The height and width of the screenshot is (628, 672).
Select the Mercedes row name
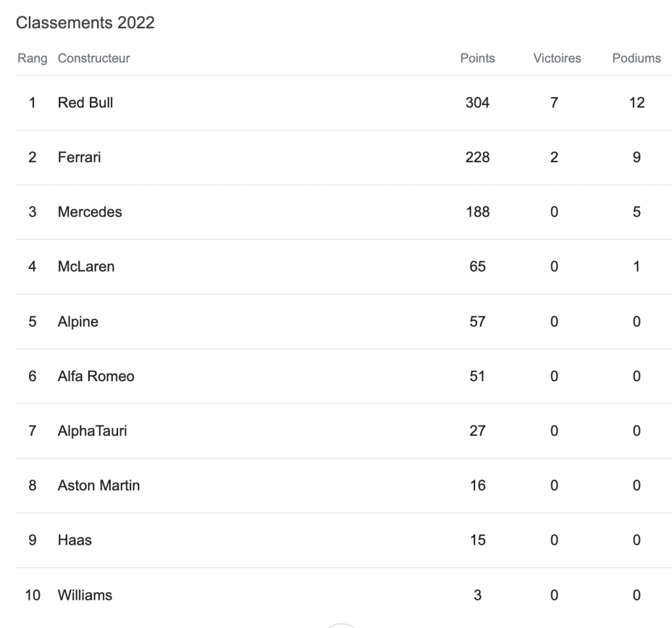(90, 212)
